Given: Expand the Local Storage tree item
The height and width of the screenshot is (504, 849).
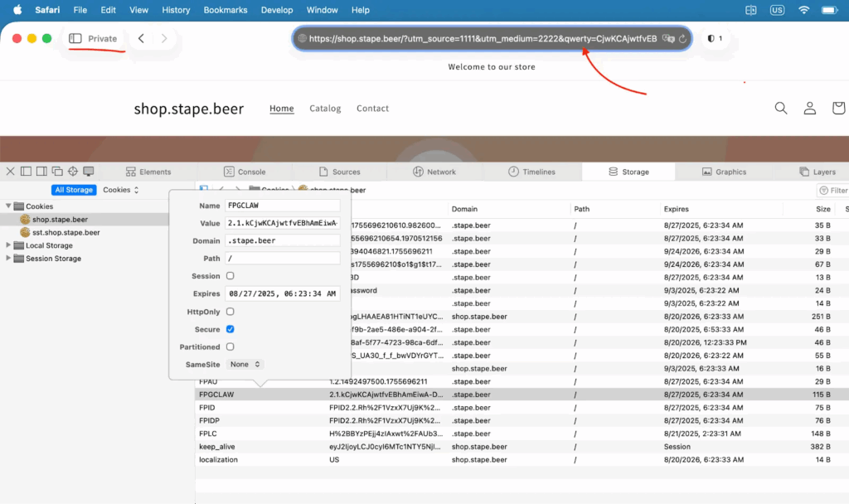Looking at the screenshot, I should [x=8, y=245].
